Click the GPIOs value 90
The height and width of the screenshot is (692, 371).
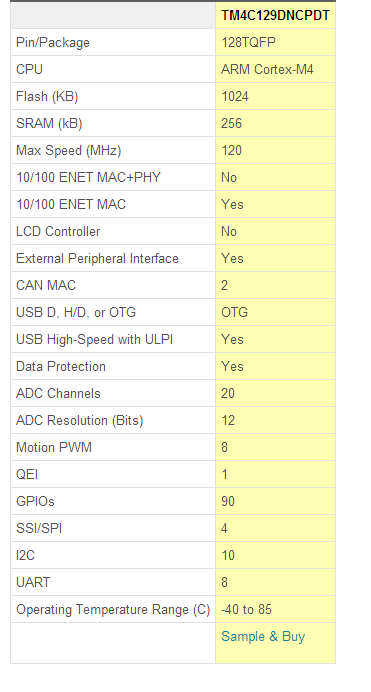coord(228,501)
